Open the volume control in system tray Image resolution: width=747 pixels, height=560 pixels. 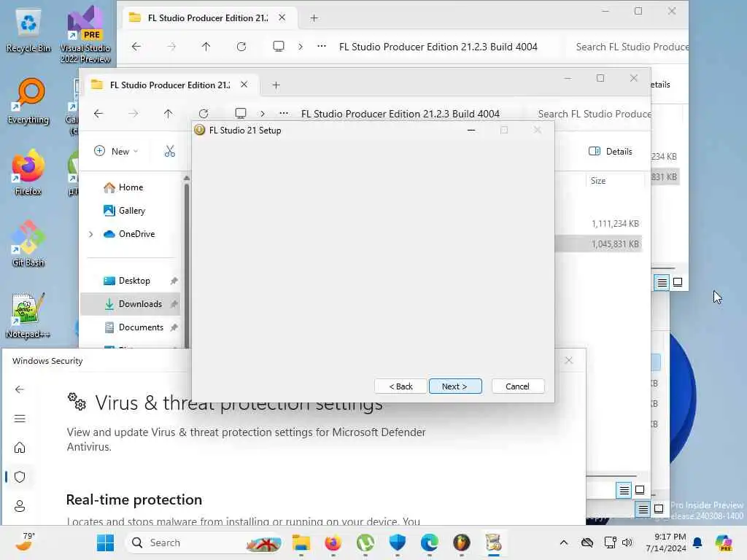point(627,542)
